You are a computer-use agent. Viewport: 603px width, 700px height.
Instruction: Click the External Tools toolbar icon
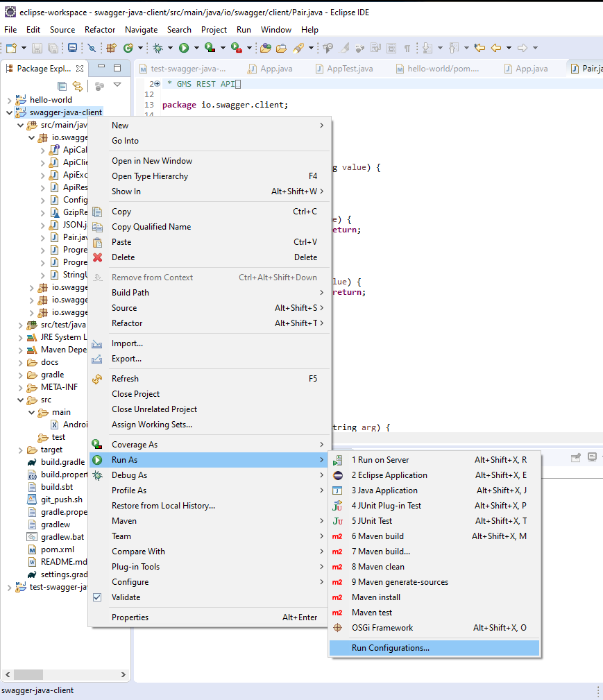tap(236, 49)
